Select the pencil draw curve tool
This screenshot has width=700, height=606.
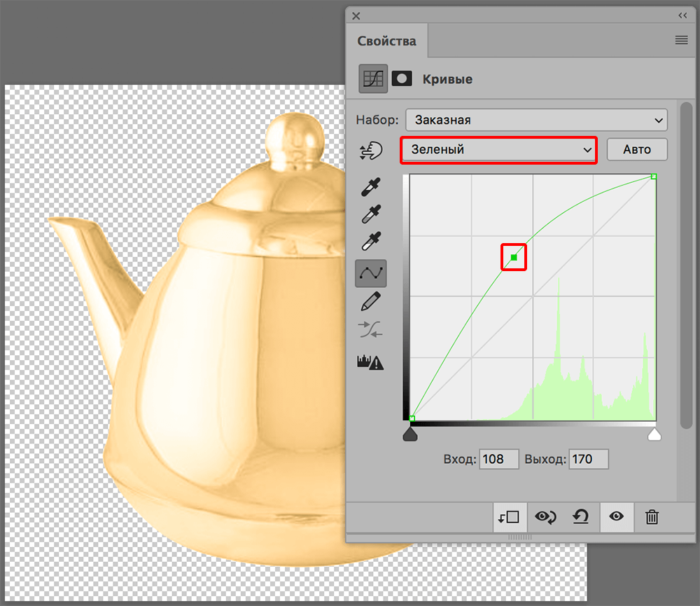pyautogui.click(x=370, y=301)
